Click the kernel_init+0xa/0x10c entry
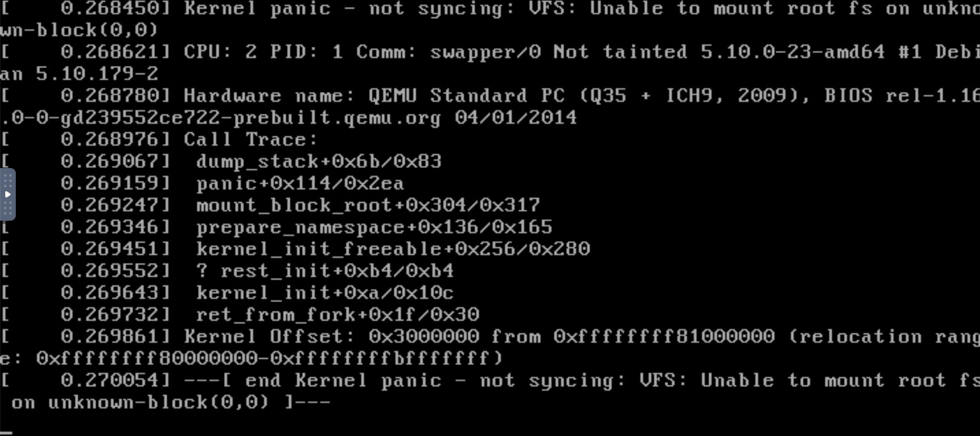 tap(324, 293)
